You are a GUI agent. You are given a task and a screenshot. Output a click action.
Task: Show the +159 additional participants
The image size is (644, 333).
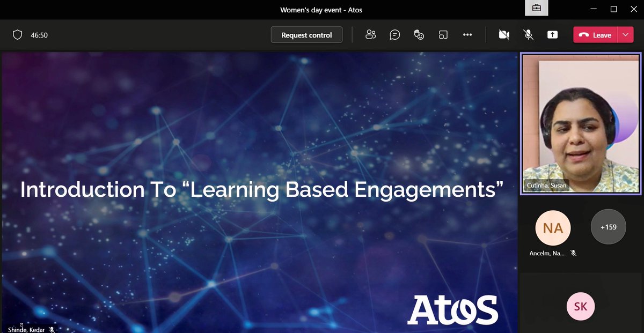pyautogui.click(x=608, y=227)
